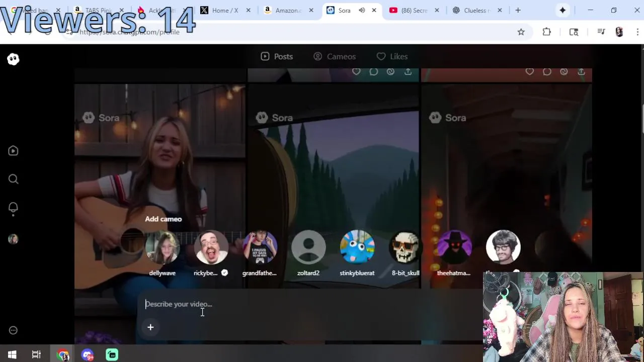Mute the Sora tab audio
The width and height of the screenshot is (644, 362).
362,10
